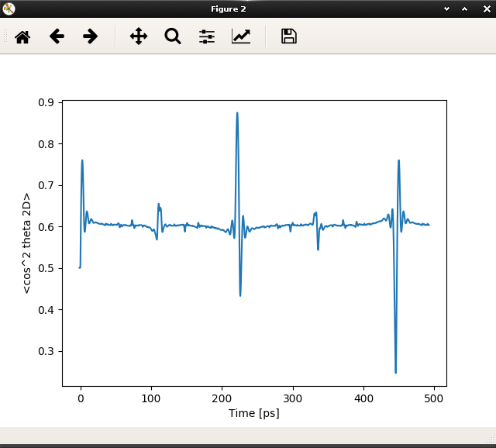
Task: Click the toolbar drag handle at left edge
Action: tap(5, 36)
